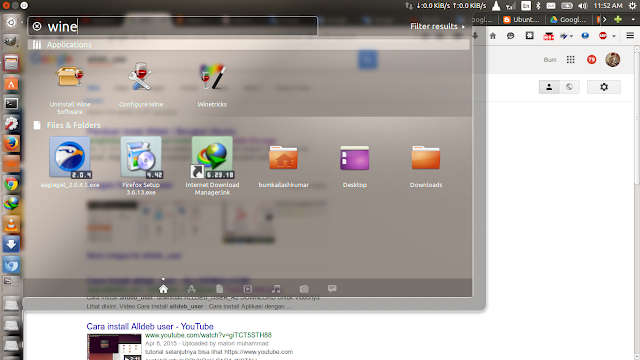Open Uninstall Wine Software

click(x=70, y=88)
